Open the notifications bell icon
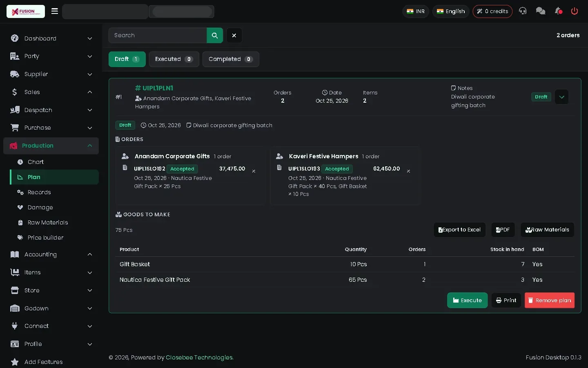Viewport: 588px width, 368px height. [558, 11]
